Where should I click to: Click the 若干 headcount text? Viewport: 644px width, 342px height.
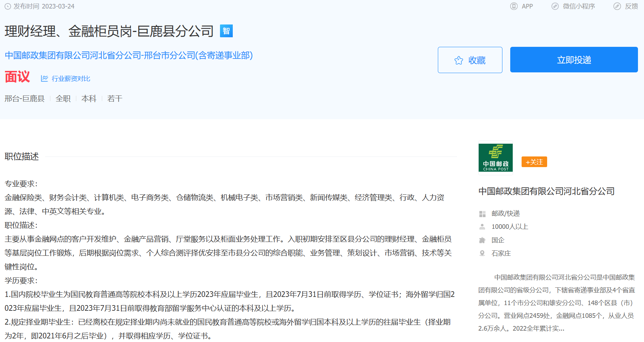(x=115, y=99)
